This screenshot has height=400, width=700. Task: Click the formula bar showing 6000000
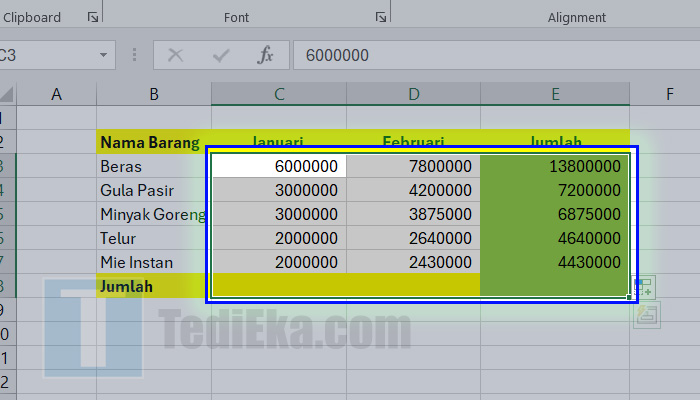(490, 55)
